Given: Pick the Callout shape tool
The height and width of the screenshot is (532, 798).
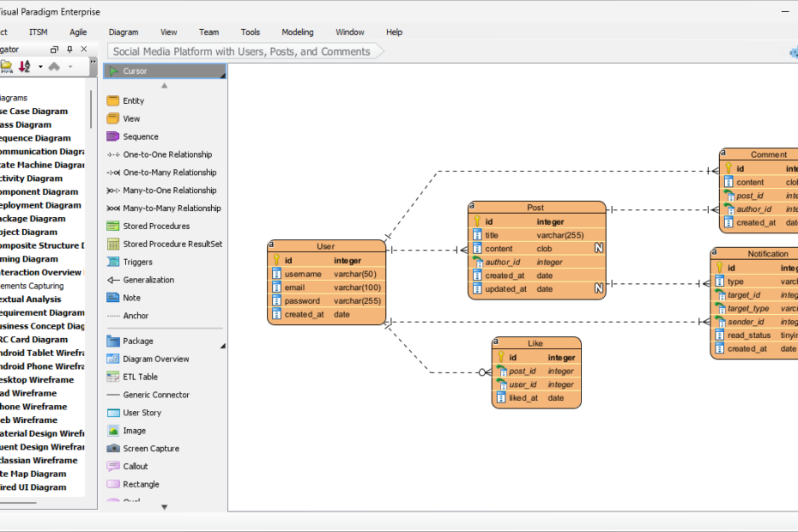Looking at the screenshot, I should pyautogui.click(x=135, y=467).
